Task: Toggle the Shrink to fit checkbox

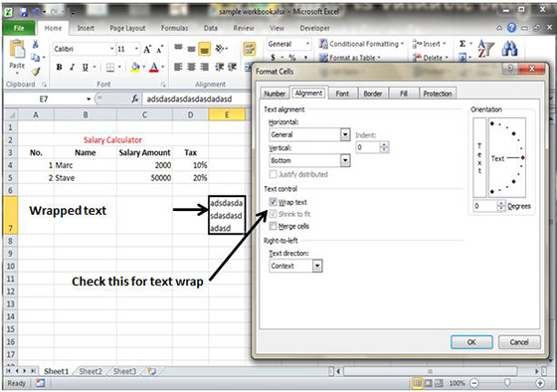Action: [273, 214]
